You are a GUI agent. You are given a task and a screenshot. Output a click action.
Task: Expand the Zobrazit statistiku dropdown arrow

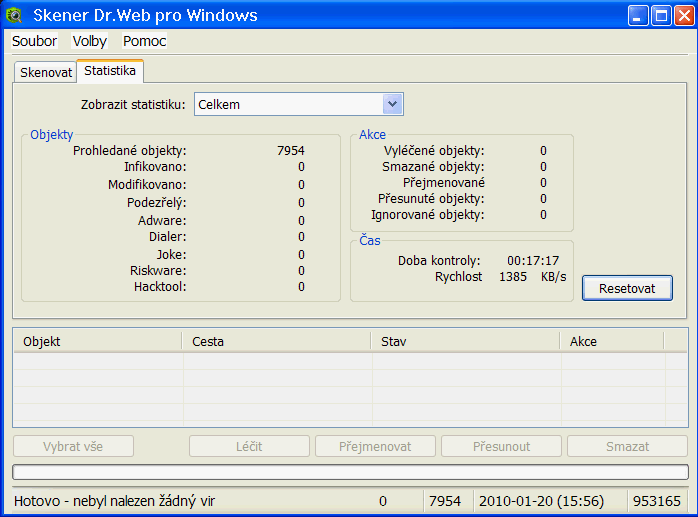click(392, 104)
